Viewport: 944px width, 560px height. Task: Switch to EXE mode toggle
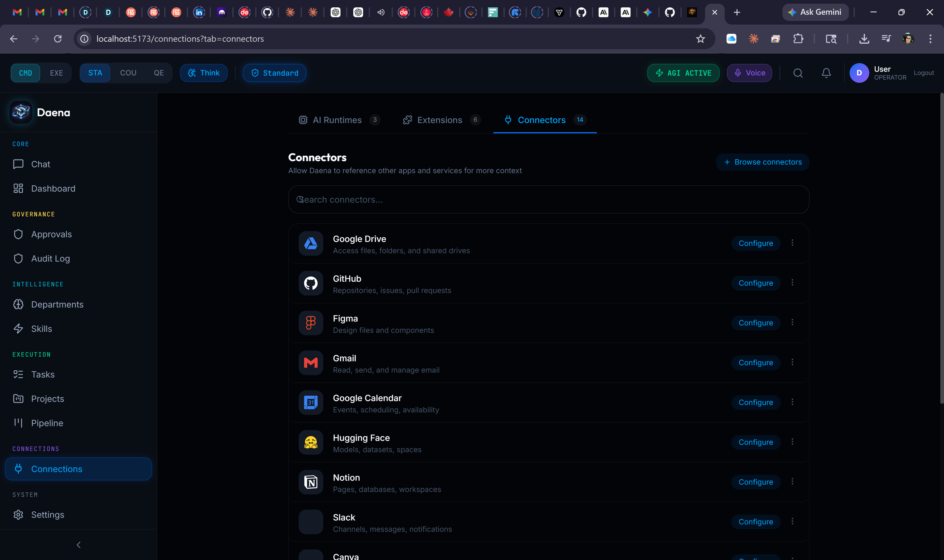[x=56, y=73]
